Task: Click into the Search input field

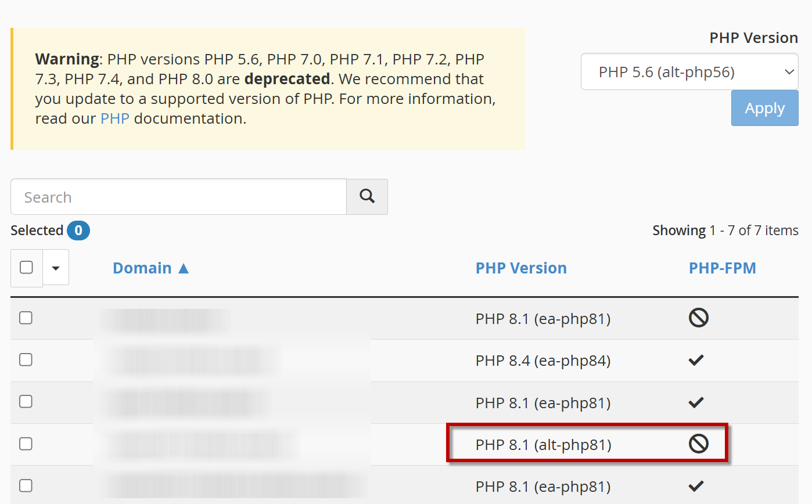Action: coord(178,197)
